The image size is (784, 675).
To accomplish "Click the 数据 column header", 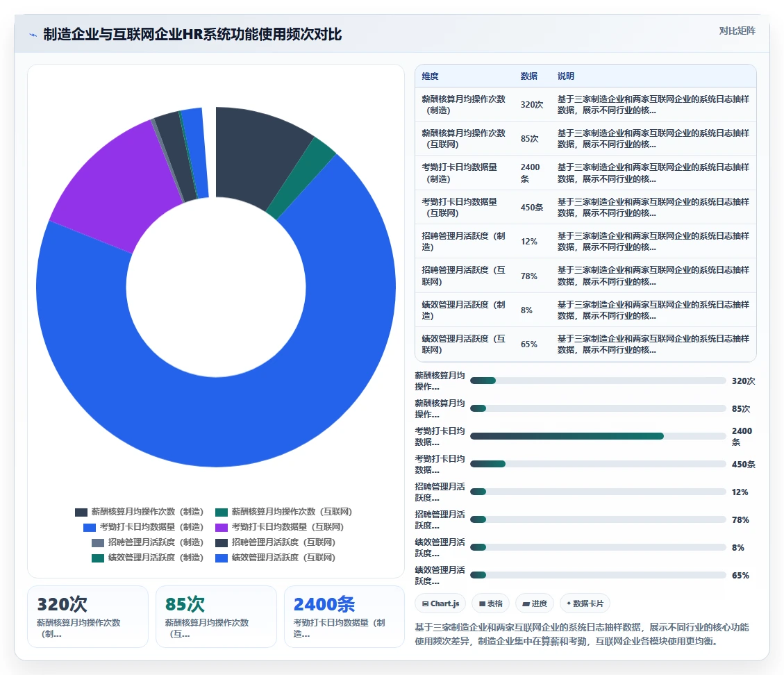I will pyautogui.click(x=529, y=76).
